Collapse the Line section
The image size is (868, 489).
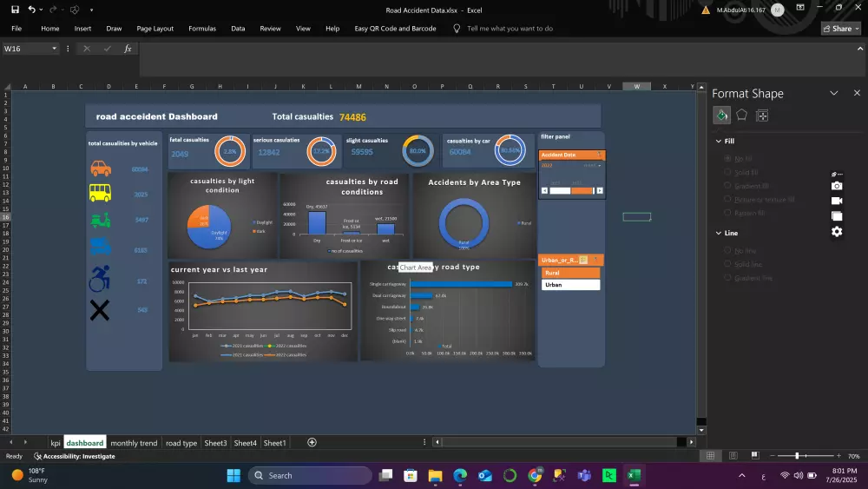coord(719,233)
